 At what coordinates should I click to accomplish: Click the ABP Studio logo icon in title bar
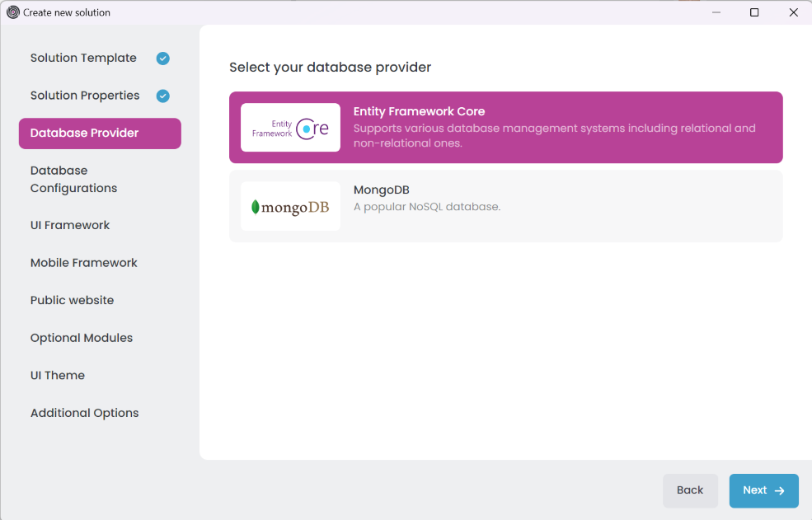point(13,12)
